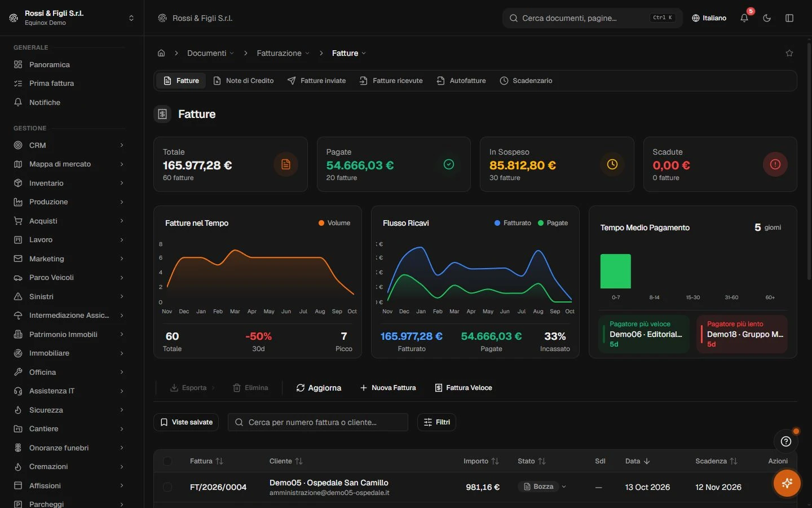Click the home breadcrumb icon
The height and width of the screenshot is (508, 812).
click(161, 53)
